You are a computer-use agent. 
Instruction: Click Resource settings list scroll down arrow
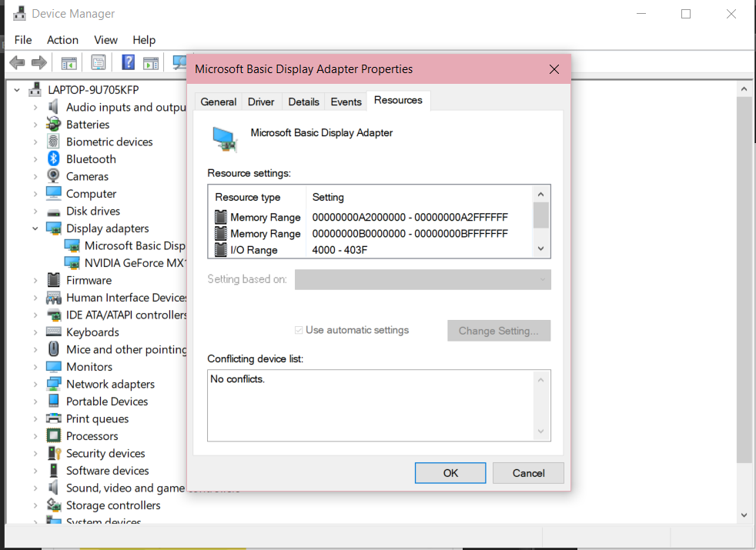(x=541, y=249)
